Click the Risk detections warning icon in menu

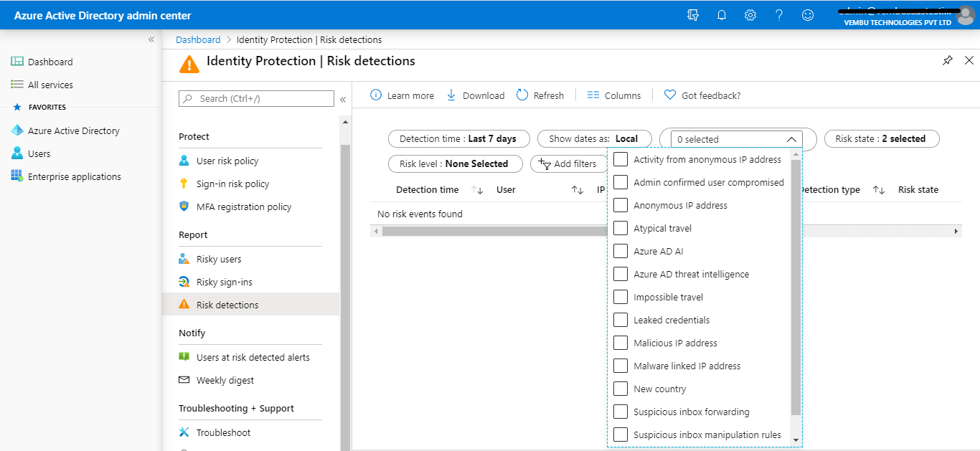click(184, 305)
